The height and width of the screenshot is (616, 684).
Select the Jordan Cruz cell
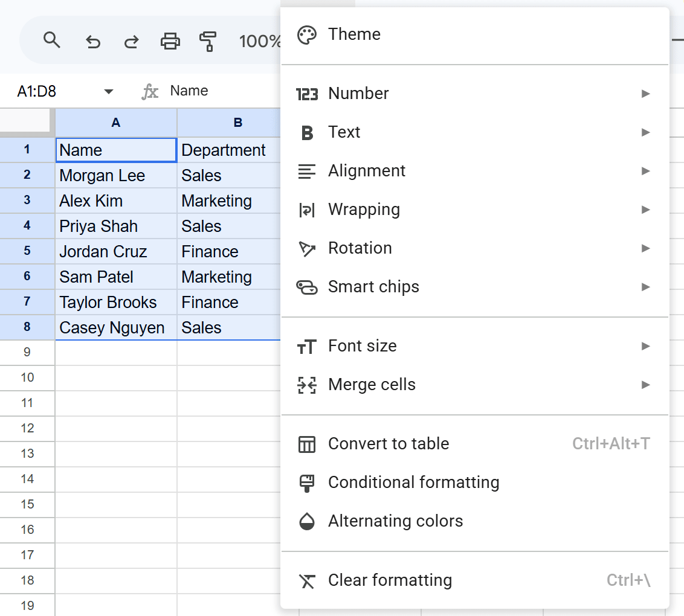click(x=116, y=252)
